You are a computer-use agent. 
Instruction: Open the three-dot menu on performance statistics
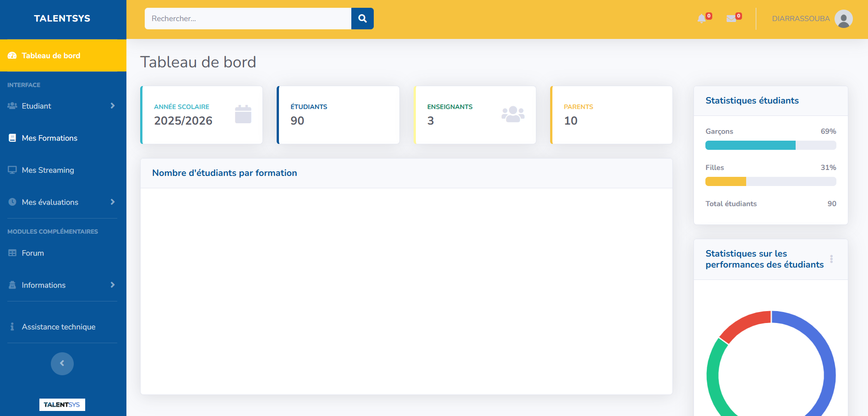pos(831,259)
